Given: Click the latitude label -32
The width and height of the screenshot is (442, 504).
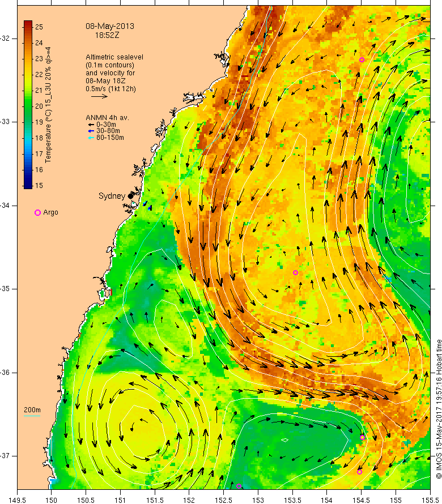Looking at the screenshot, I should [5, 39].
